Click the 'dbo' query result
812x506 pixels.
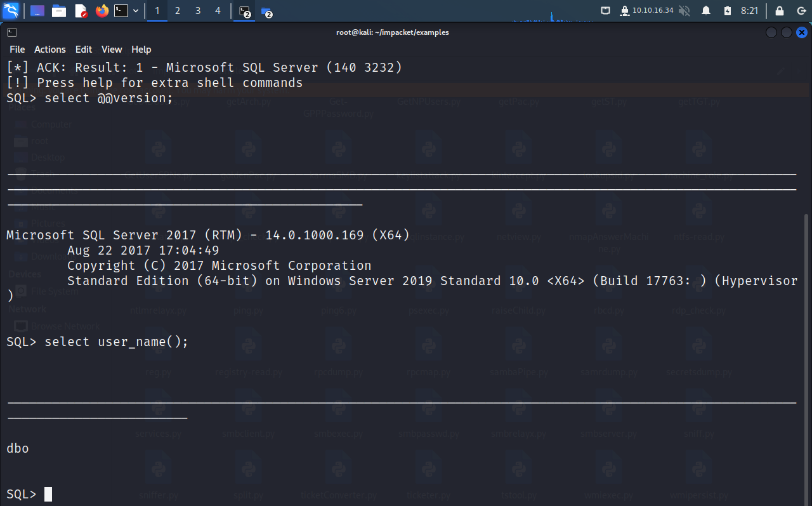(x=18, y=448)
